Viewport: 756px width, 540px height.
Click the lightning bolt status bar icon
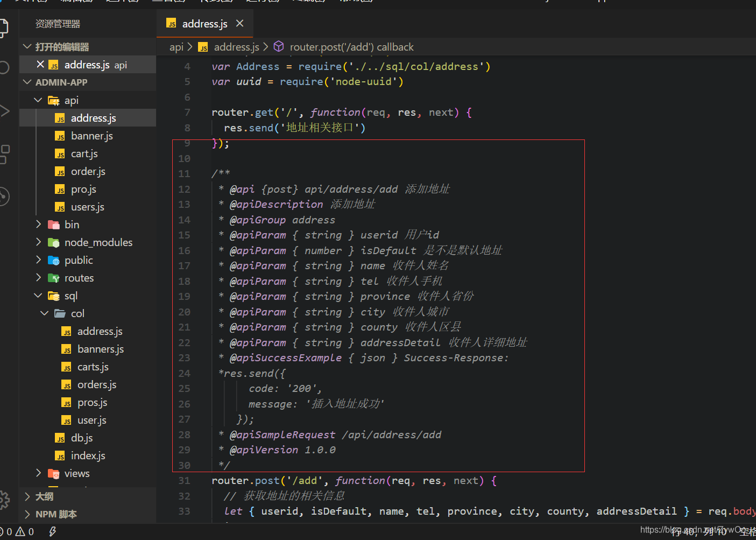point(52,532)
